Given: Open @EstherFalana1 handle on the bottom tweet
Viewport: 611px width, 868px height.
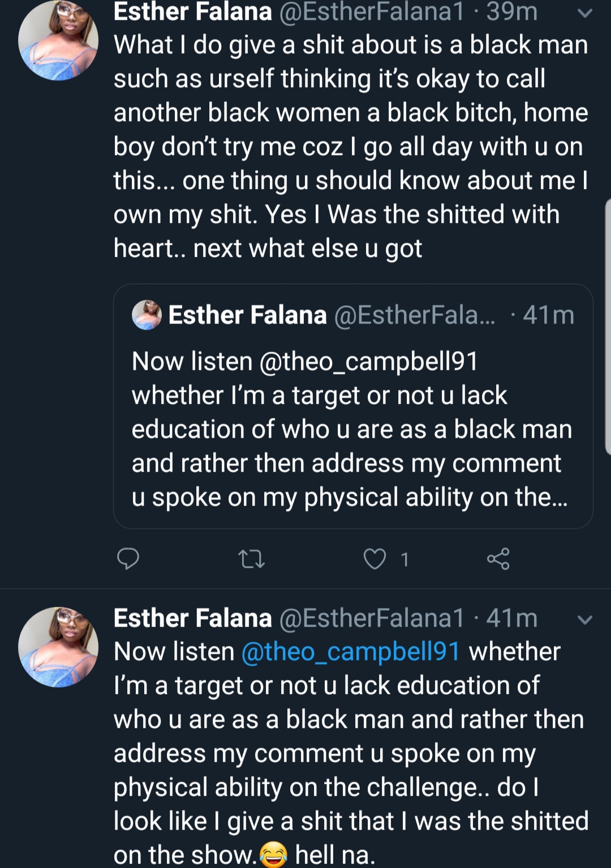Looking at the screenshot, I should click(372, 618).
